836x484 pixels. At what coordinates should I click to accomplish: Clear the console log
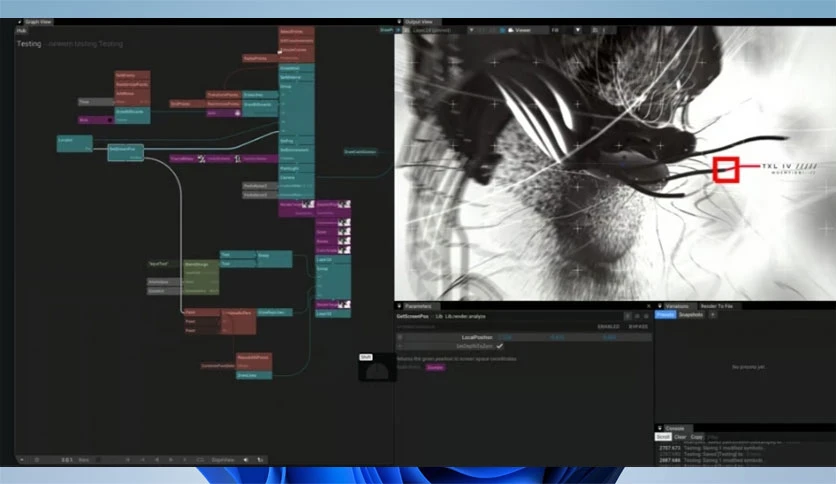point(680,437)
